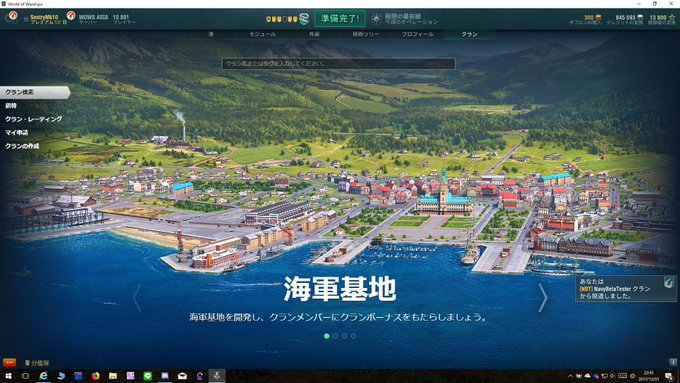Select the fourth carousel page dot
Screen dimensions: 680x383
tap(353, 336)
